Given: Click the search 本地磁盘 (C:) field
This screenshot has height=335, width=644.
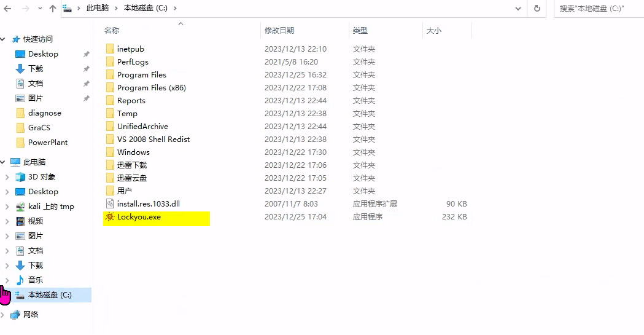Looking at the screenshot, I should pos(599,9).
